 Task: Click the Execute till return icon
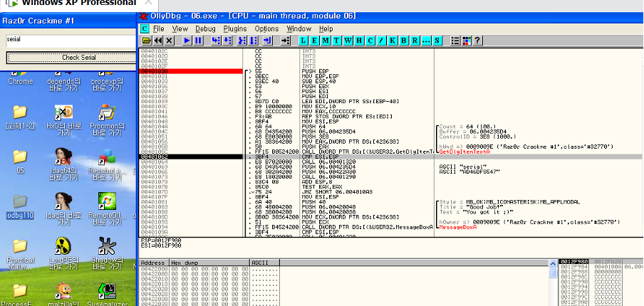(x=268, y=41)
